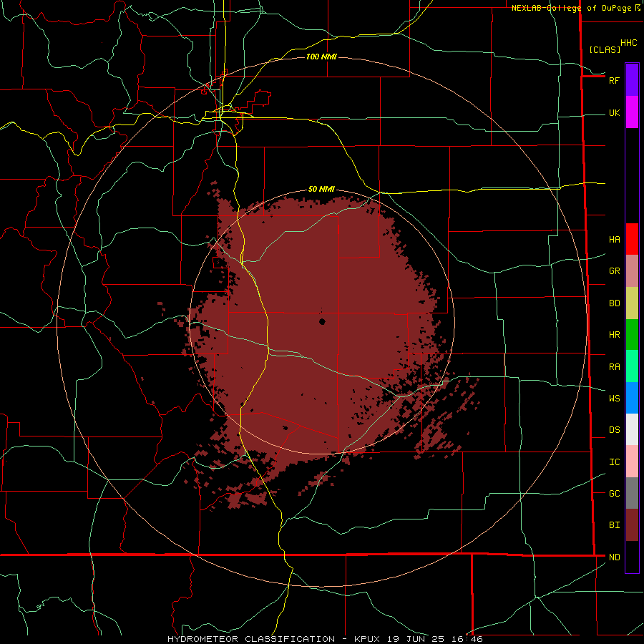Viewport: 644px width, 644px height.
Task: Click the UK label in legend
Action: pos(614,112)
